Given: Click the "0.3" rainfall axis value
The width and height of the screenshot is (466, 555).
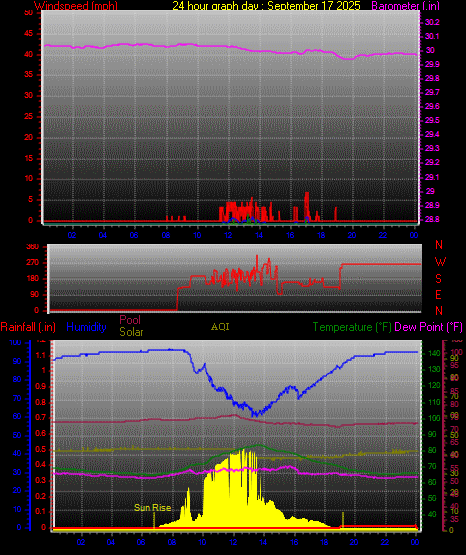Looking at the screenshot, I should (41, 480).
